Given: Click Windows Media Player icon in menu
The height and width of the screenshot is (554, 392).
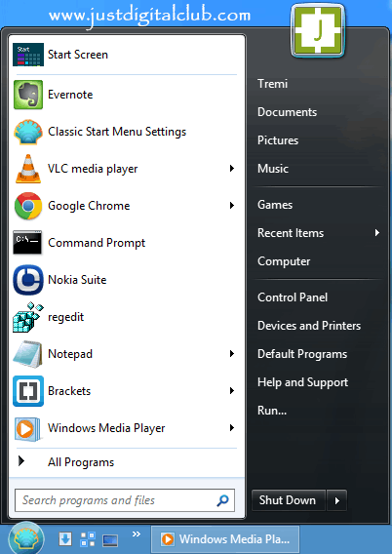Looking at the screenshot, I should click(27, 428).
